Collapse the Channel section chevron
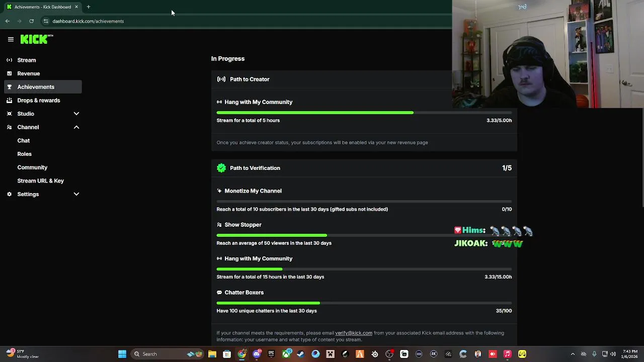The height and width of the screenshot is (362, 644). pyautogui.click(x=76, y=127)
